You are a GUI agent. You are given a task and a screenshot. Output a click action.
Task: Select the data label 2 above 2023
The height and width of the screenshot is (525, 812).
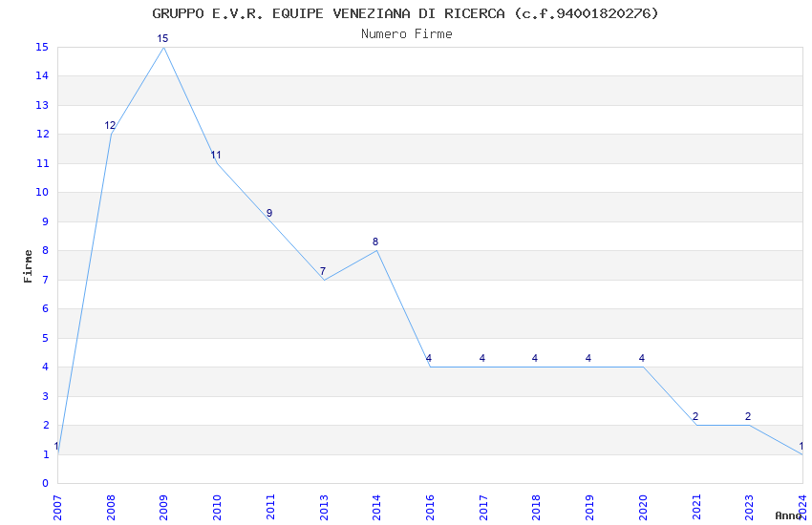click(748, 416)
